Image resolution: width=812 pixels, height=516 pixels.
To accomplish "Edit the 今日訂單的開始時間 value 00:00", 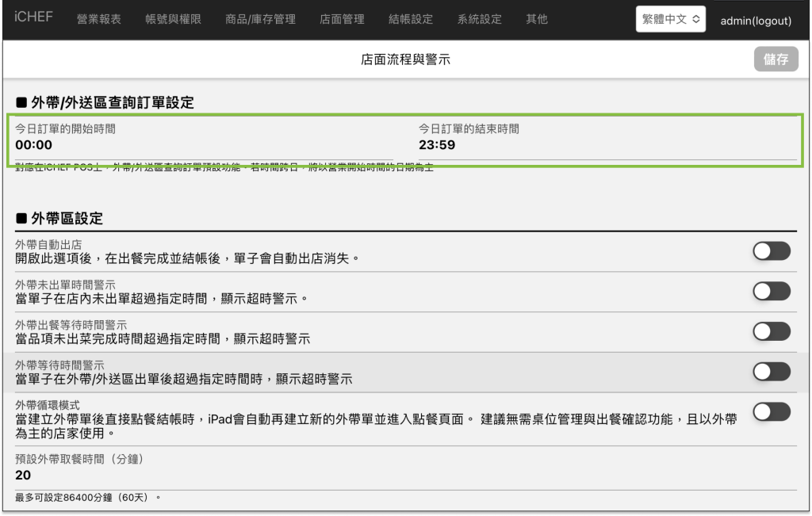I will pos(34,145).
